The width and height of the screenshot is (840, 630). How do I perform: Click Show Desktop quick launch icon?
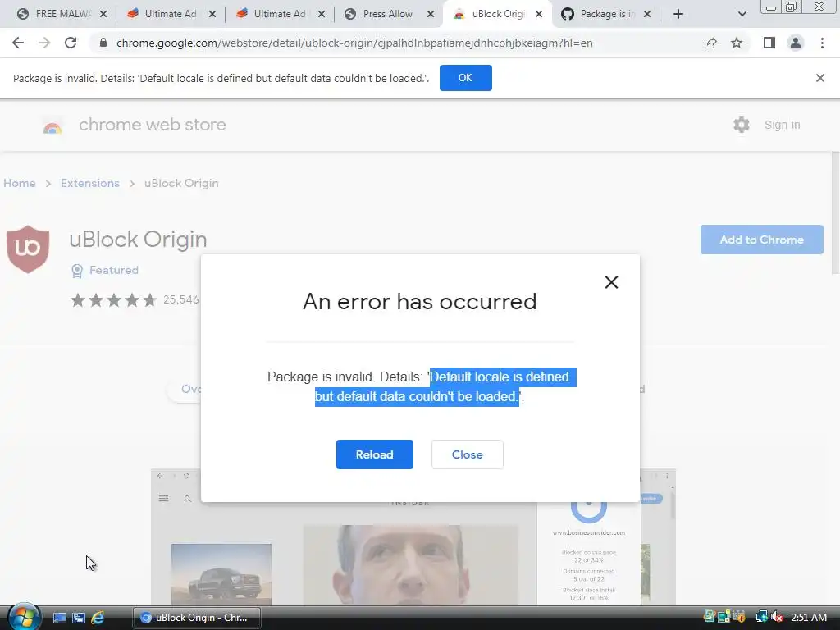[59, 618]
